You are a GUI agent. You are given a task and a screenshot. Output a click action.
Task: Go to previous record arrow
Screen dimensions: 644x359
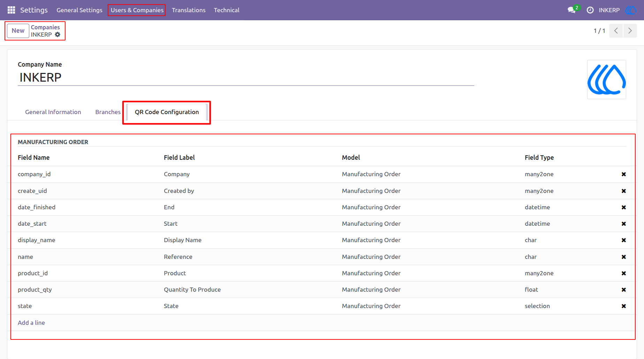pos(616,31)
